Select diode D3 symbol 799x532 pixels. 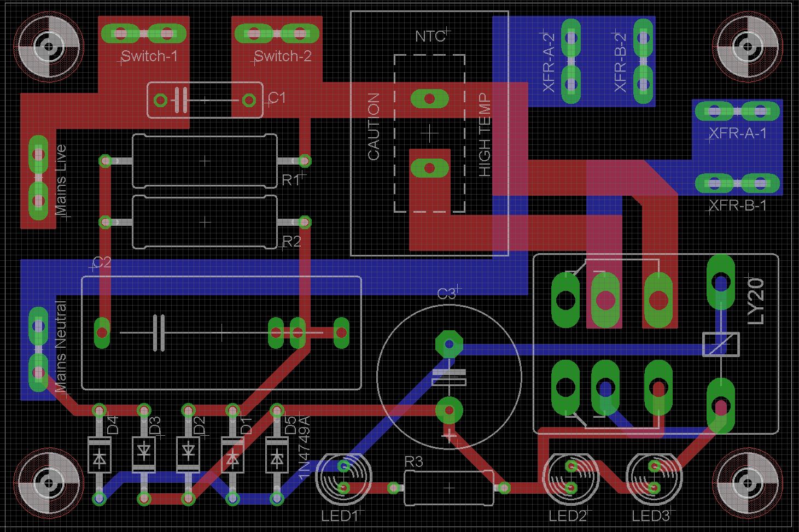(x=144, y=455)
